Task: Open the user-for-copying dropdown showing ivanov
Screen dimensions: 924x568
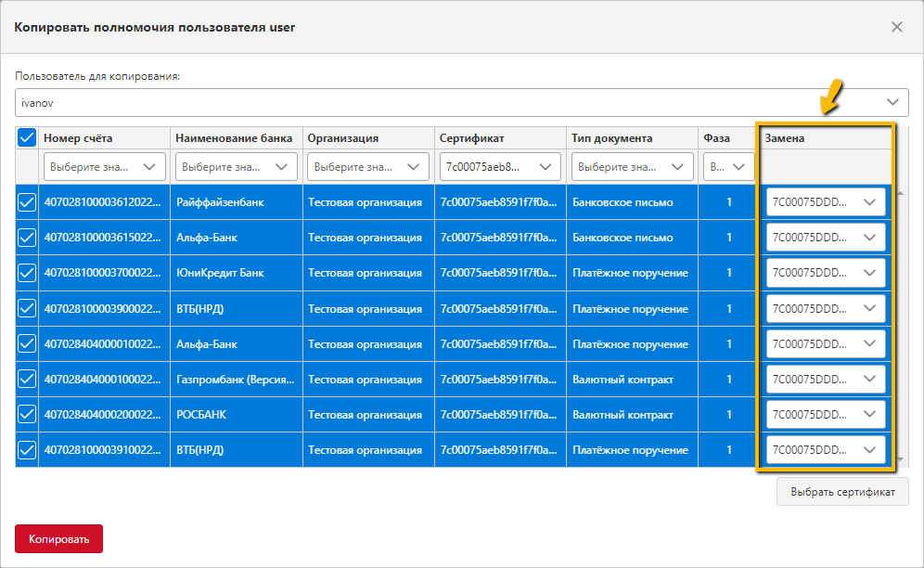Action: coord(461,103)
